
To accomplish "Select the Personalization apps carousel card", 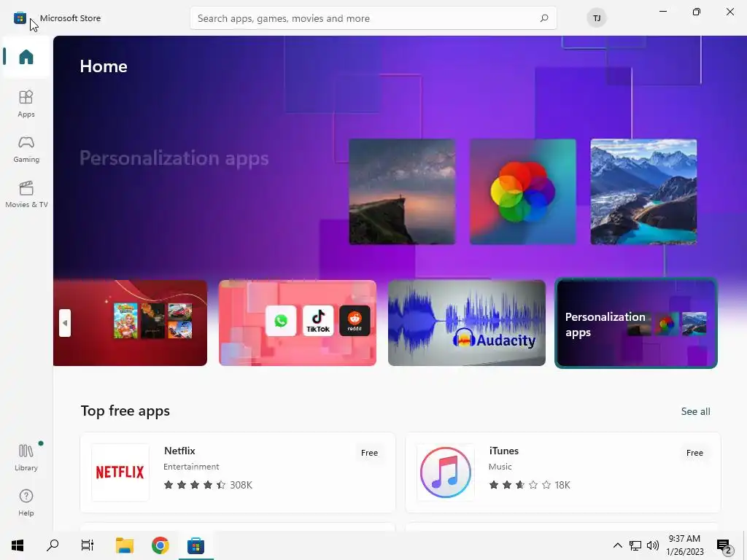I will (x=636, y=323).
